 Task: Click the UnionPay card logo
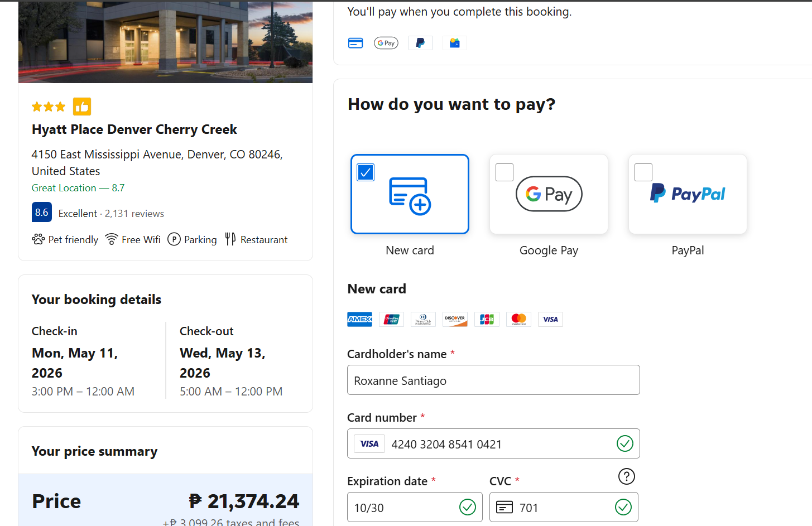[x=391, y=319]
